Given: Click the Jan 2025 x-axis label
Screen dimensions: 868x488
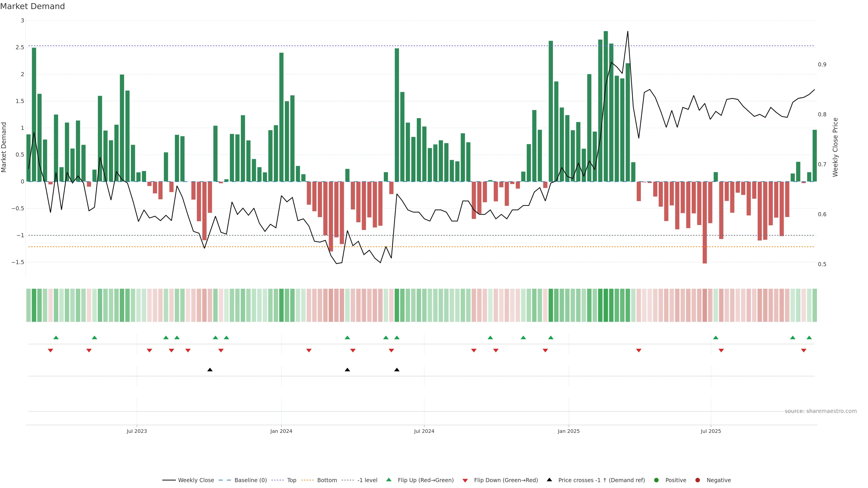Looking at the screenshot, I should 568,431.
